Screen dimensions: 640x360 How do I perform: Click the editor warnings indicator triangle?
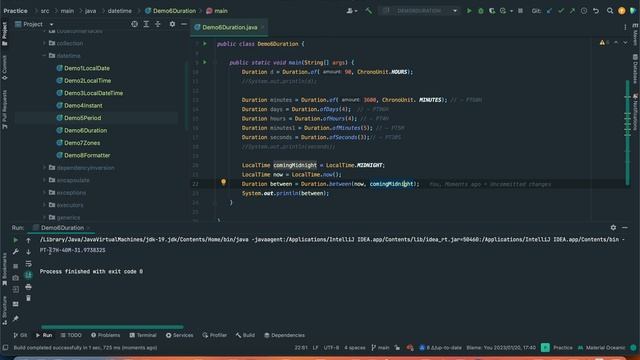point(602,42)
